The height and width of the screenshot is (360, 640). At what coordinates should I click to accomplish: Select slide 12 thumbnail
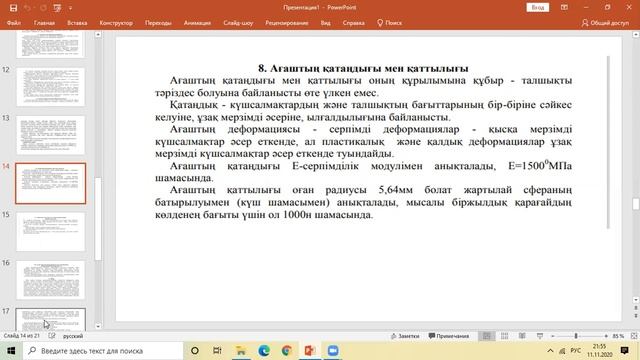(51, 87)
